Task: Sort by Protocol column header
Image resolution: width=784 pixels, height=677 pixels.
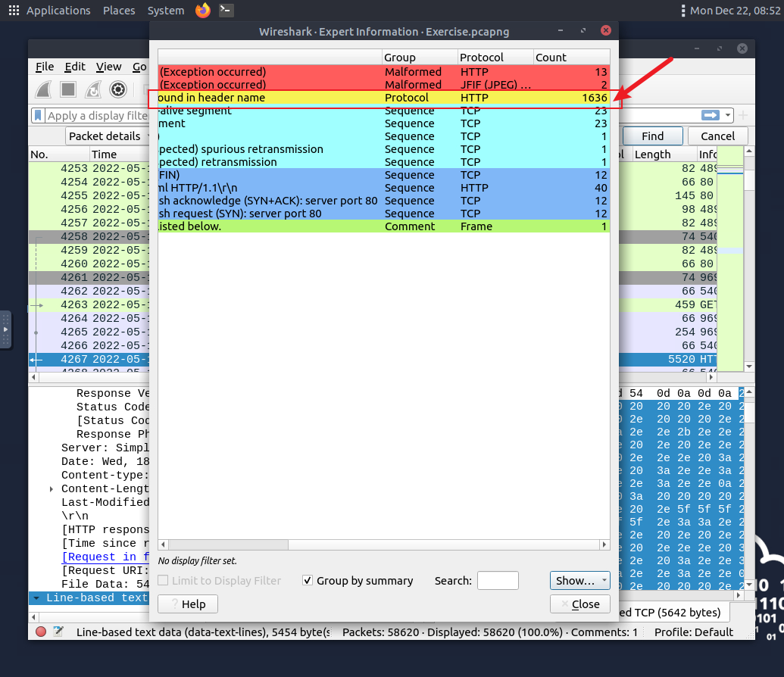Action: tap(495, 58)
